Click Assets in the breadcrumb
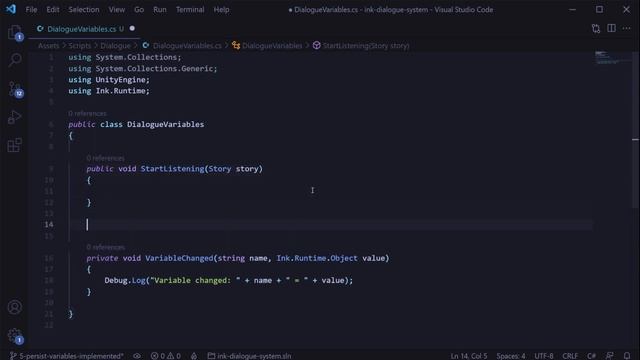The image size is (640, 360). click(49, 46)
